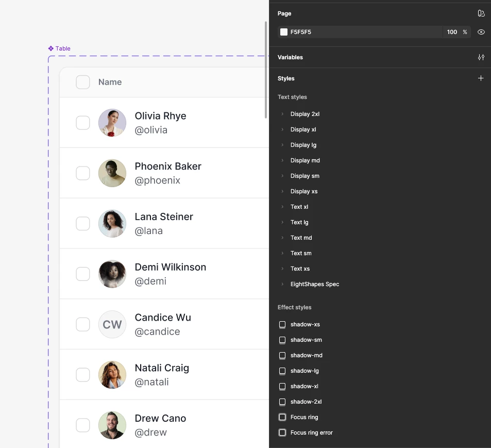The width and height of the screenshot is (491, 448).
Task: Expand the Text lg style group
Action: pyautogui.click(x=282, y=222)
